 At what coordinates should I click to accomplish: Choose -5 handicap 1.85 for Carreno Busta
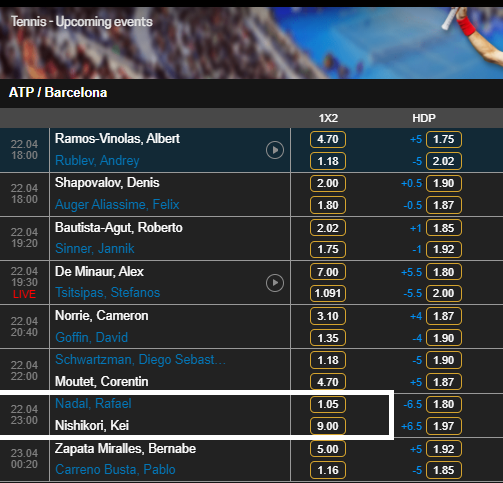coord(444,470)
